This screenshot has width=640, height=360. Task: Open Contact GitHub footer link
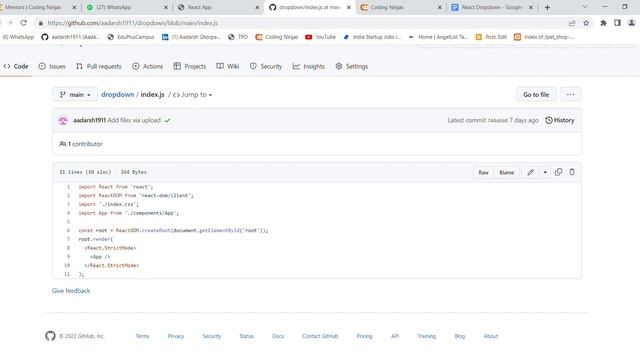(320, 336)
